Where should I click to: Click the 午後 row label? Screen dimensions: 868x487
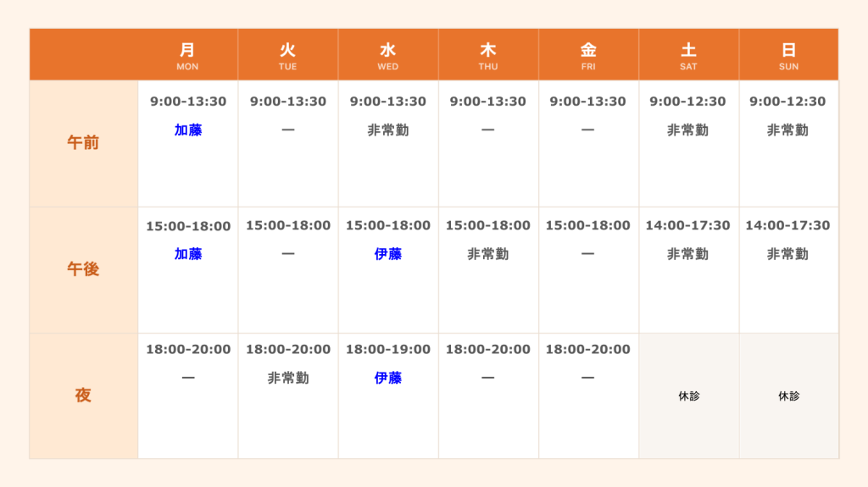click(84, 269)
